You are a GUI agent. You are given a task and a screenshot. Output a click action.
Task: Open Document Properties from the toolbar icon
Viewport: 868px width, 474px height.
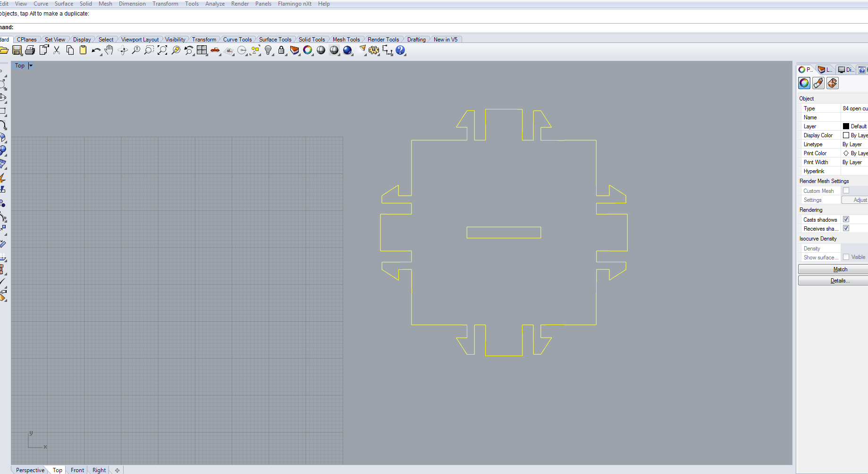(44, 50)
